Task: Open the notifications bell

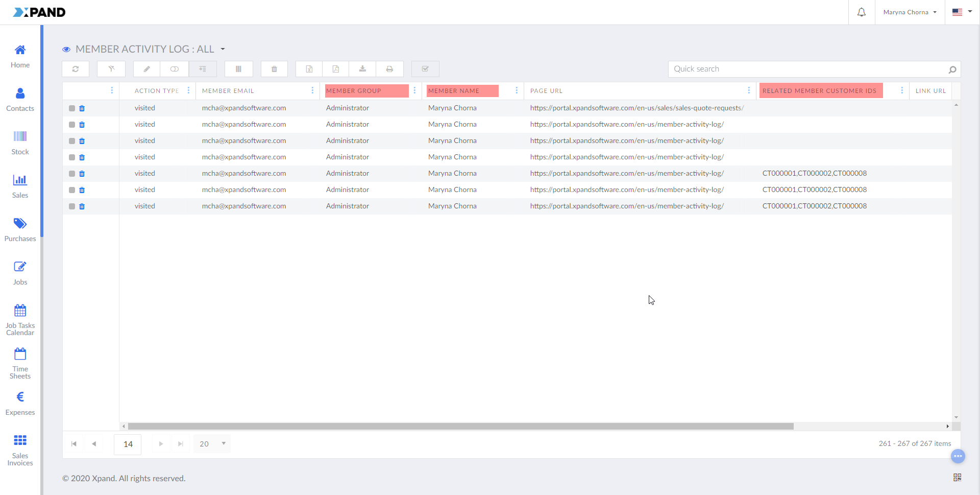Action: (861, 12)
